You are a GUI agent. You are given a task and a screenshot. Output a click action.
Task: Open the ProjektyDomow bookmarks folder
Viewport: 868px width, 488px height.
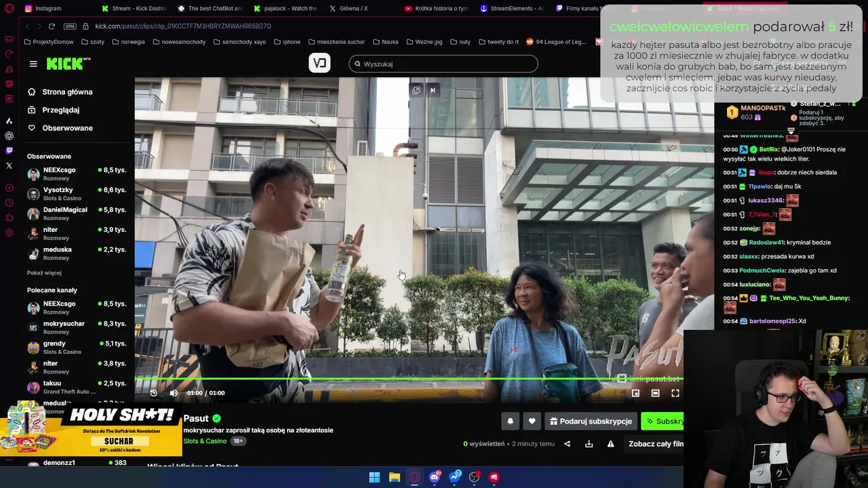[49, 41]
